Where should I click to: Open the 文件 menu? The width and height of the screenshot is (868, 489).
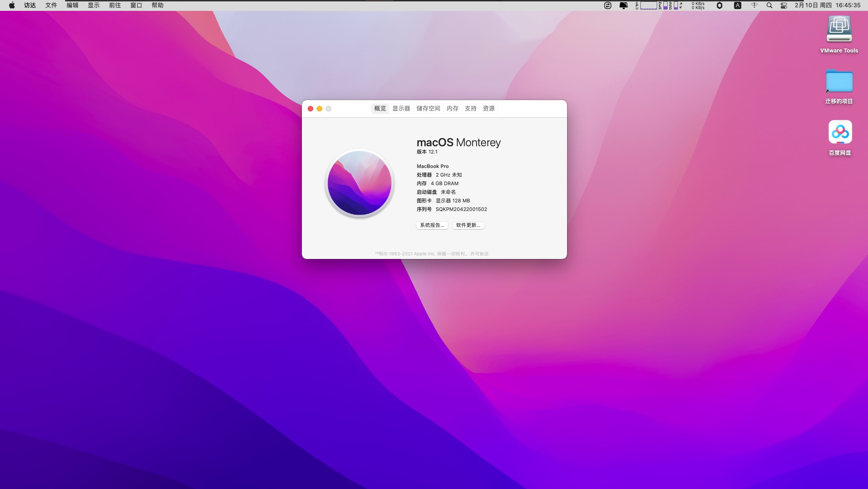(x=51, y=5)
